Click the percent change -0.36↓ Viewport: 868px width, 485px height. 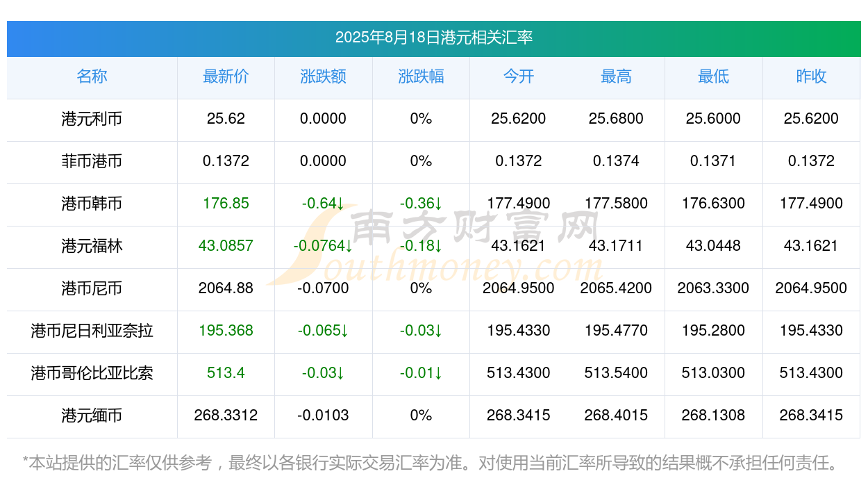(x=421, y=204)
